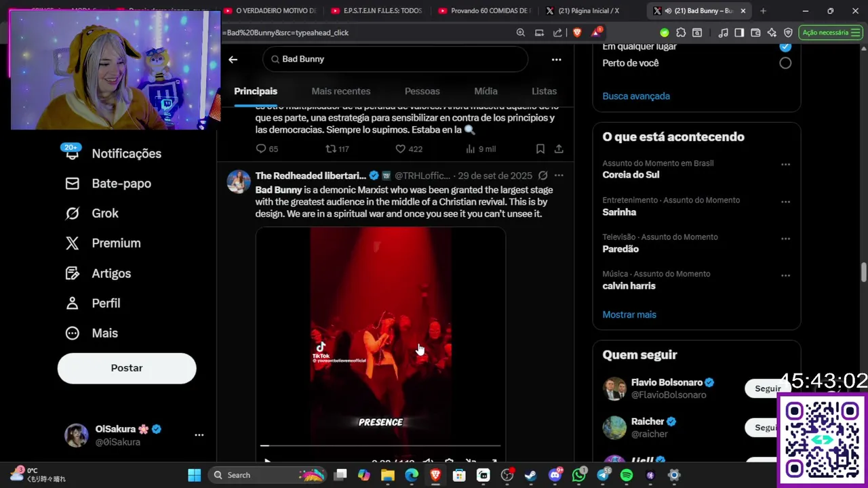Follow Flavio Bolsonaro
868x488 pixels.
coord(768,388)
